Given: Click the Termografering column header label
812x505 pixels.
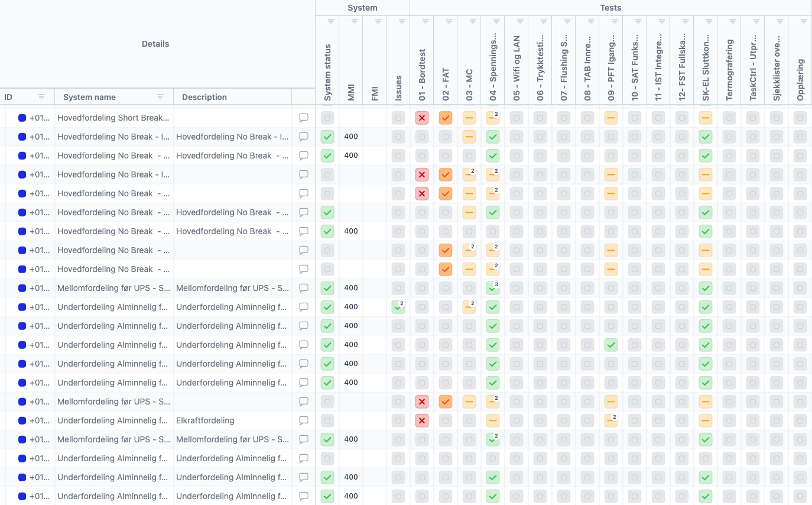Looking at the screenshot, I should (x=729, y=70).
